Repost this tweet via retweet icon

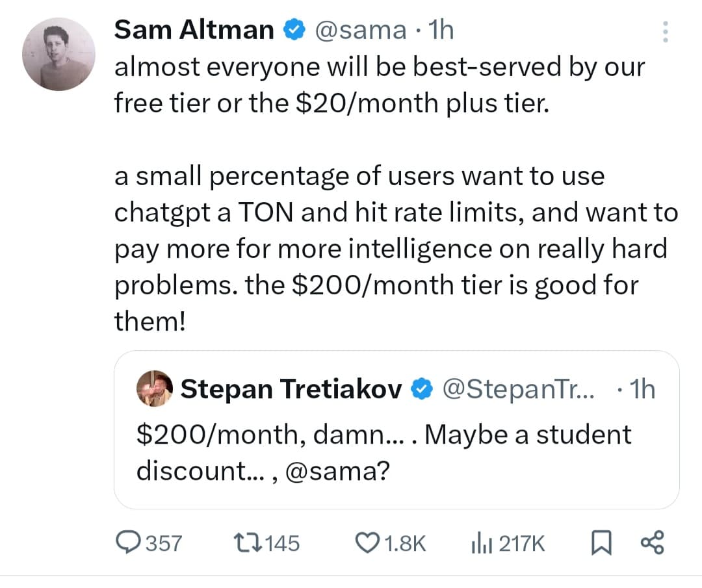click(x=247, y=543)
